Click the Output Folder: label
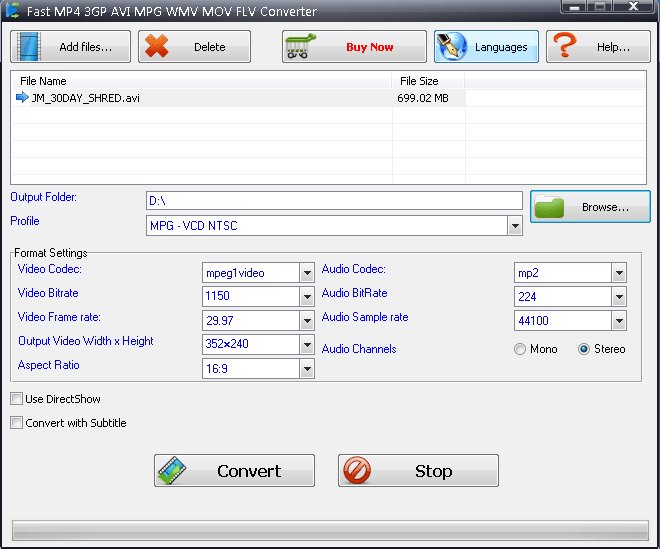This screenshot has width=660, height=549. [44, 197]
